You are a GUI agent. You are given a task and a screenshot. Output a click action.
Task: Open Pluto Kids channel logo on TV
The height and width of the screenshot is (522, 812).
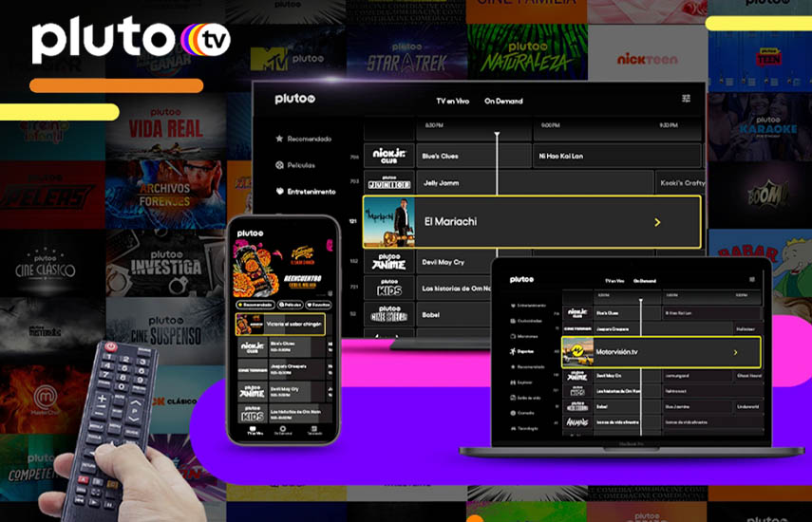pos(389,289)
